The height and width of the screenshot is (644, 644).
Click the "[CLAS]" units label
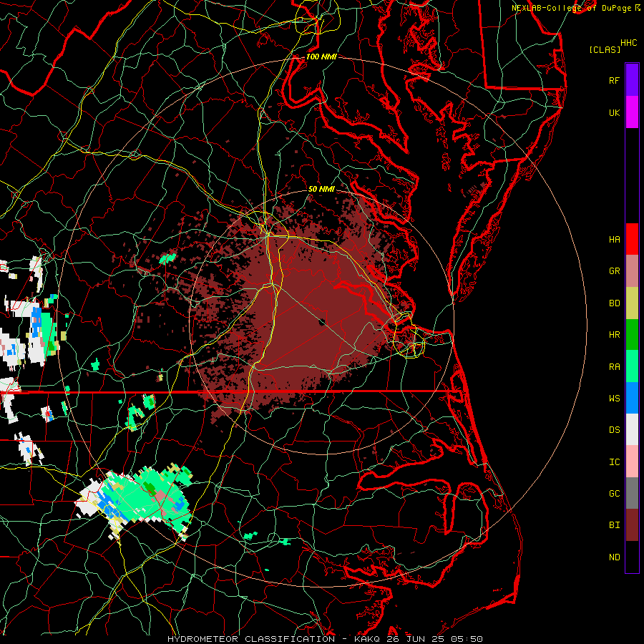click(x=605, y=49)
